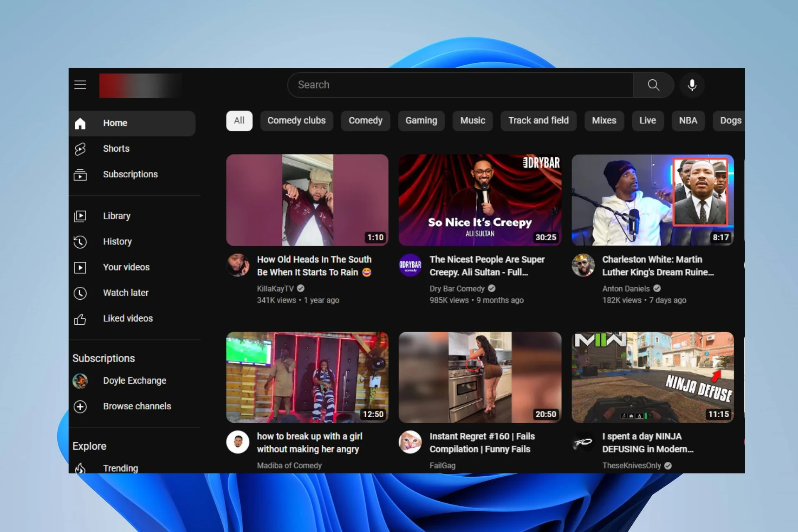Click the Subscriptions sidebar icon
This screenshot has height=532, width=798.
pos(80,175)
